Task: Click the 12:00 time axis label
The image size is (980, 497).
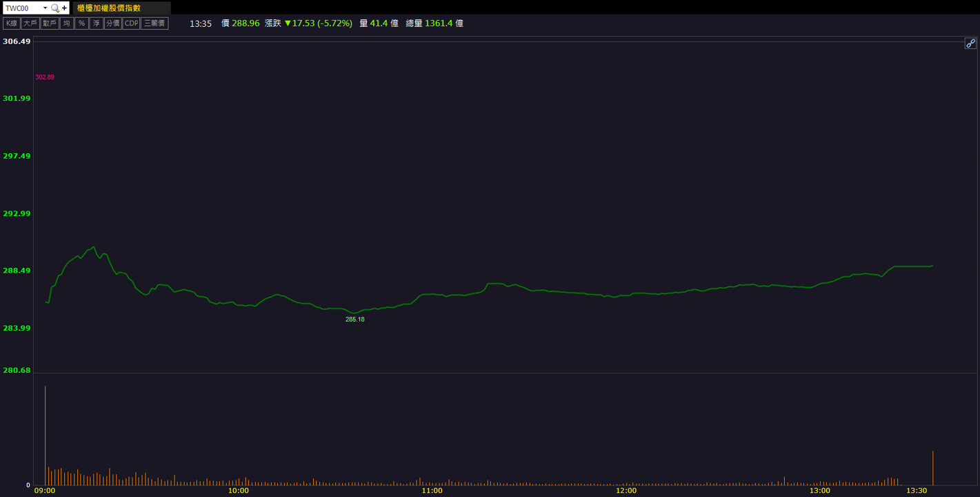Action: coord(626,491)
